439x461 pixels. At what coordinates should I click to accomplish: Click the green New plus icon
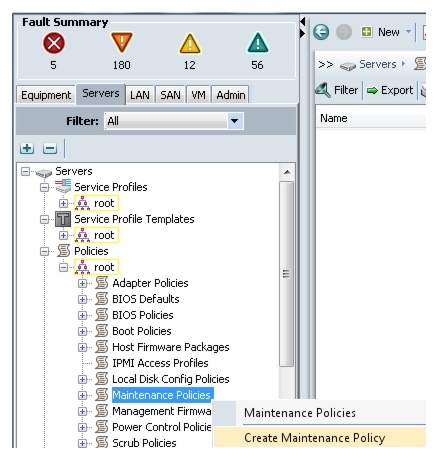(x=367, y=32)
